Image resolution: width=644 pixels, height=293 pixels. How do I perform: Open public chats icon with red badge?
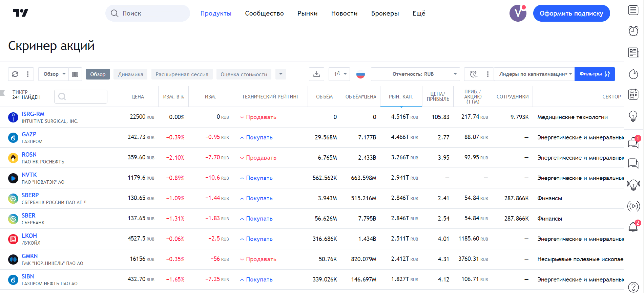(x=633, y=143)
